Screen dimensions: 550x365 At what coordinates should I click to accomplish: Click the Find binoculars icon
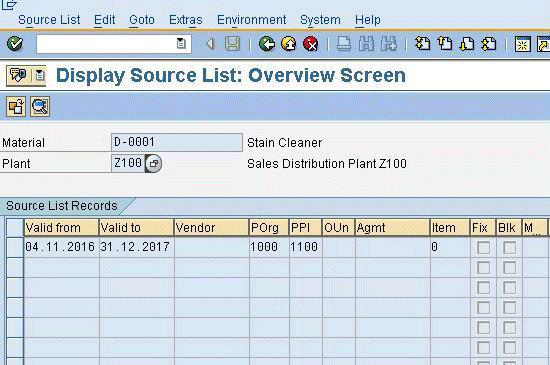pos(366,44)
